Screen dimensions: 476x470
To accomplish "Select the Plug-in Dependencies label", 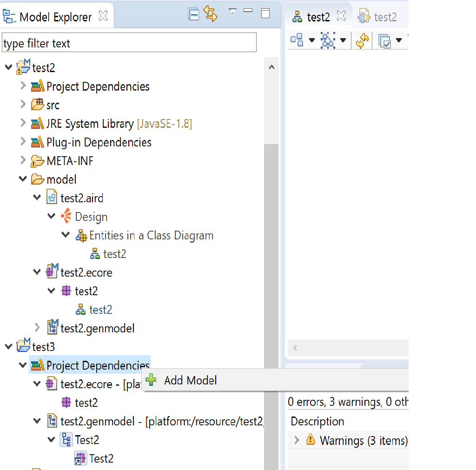I will pos(99,142).
